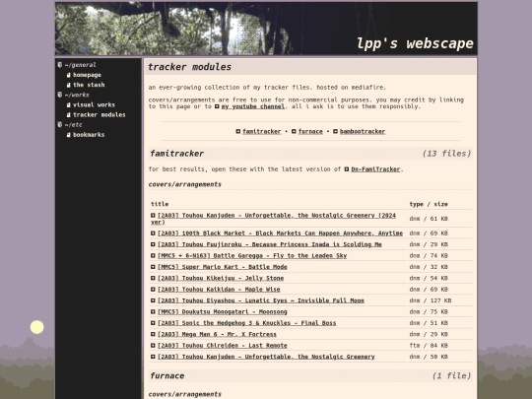
Task: Click icon before furnace anchor link
Action: [294, 131]
